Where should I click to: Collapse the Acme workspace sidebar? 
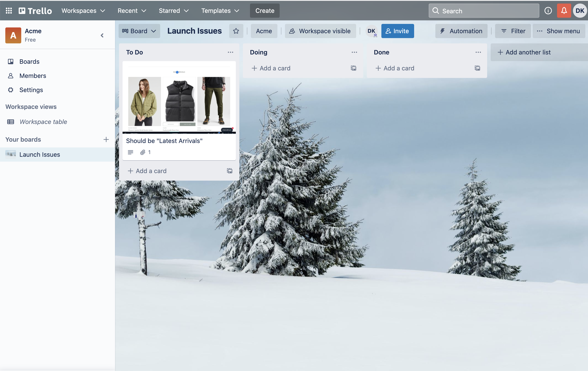point(102,35)
